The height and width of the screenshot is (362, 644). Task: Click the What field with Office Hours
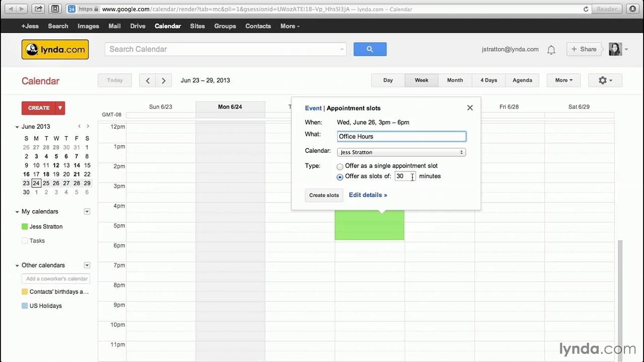401,136
